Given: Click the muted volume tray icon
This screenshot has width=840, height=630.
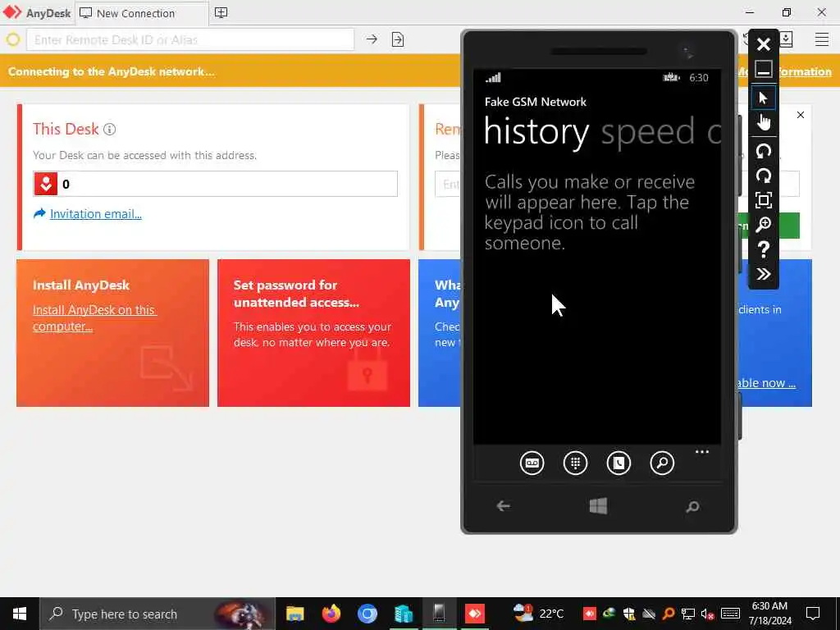Looking at the screenshot, I should point(707,614).
